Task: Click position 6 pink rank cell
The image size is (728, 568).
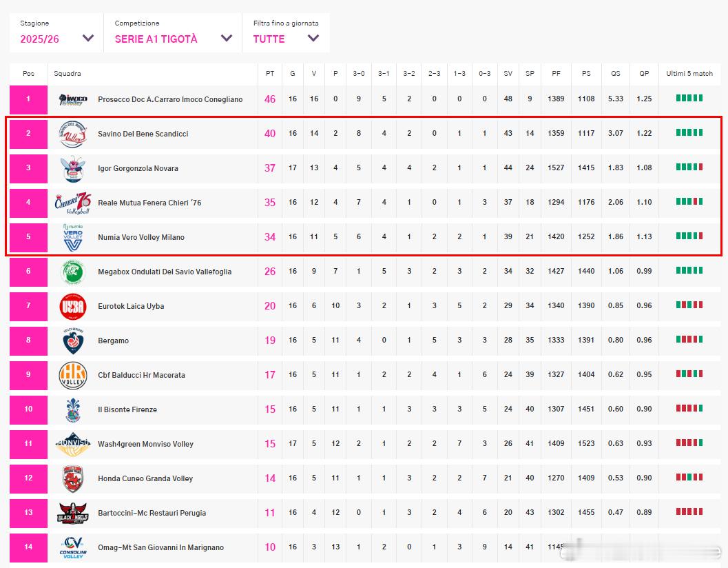Action: (28, 272)
